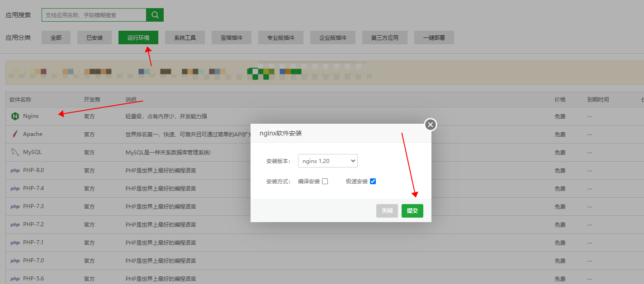The height and width of the screenshot is (284, 644).
Task: Enable the 编译安装 checkbox
Action: [x=325, y=182]
